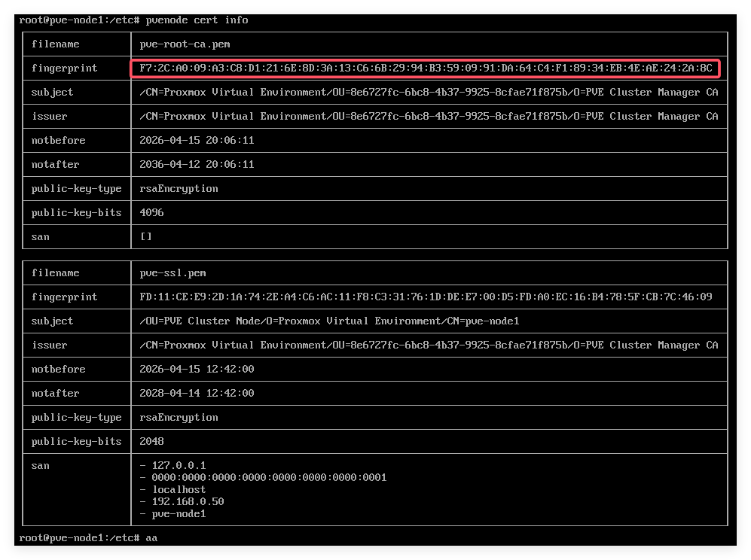Click the pve-ssl fingerprint starting FD:11:CE
Viewport: 751px width, 560px height.
pyautogui.click(x=426, y=297)
